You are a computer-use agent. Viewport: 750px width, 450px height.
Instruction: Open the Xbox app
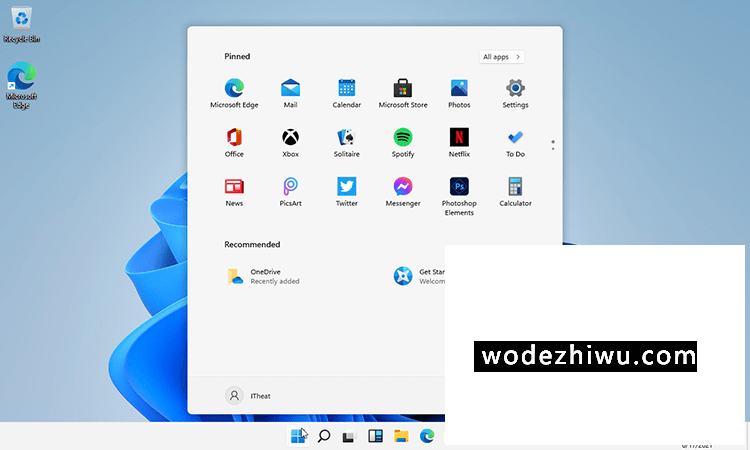(x=290, y=143)
